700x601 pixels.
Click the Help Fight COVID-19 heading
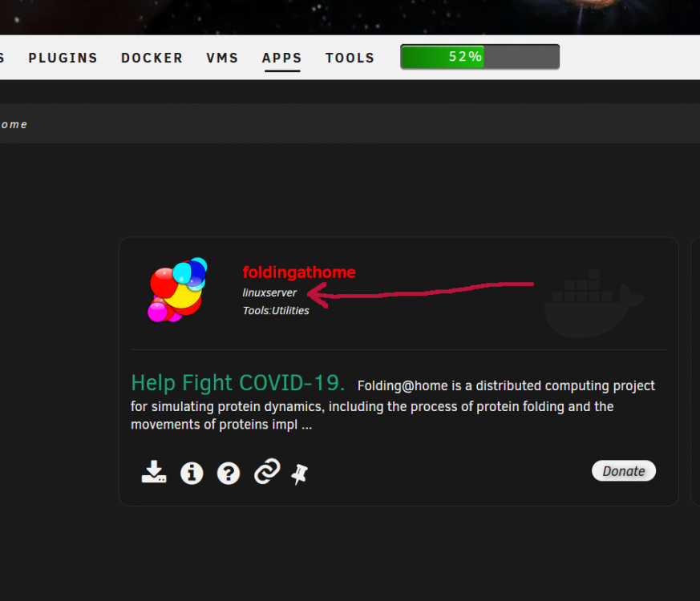(x=238, y=383)
